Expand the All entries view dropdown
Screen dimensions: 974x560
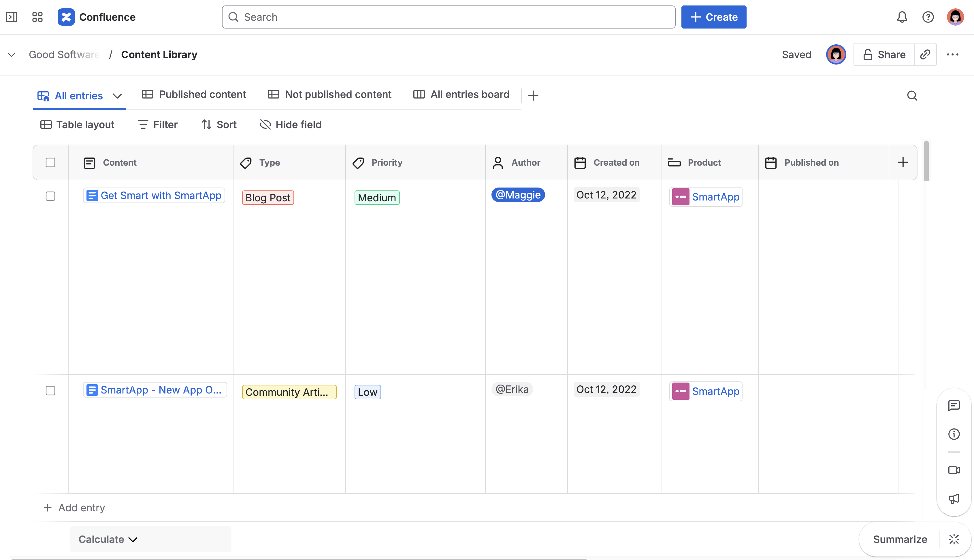pyautogui.click(x=117, y=96)
